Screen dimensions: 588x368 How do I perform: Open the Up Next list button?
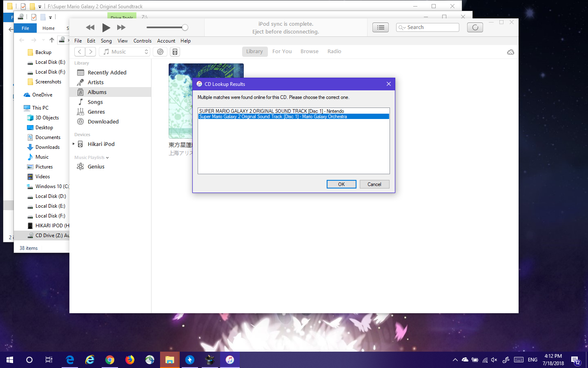pyautogui.click(x=381, y=27)
